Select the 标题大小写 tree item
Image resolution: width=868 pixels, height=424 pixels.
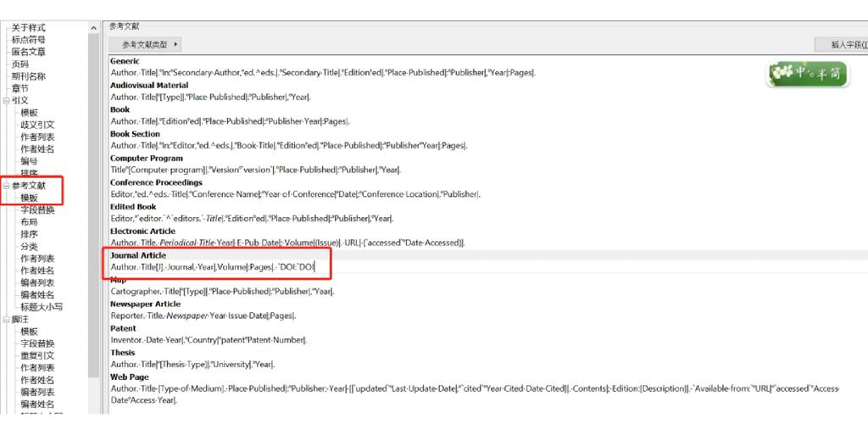pyautogui.click(x=42, y=307)
